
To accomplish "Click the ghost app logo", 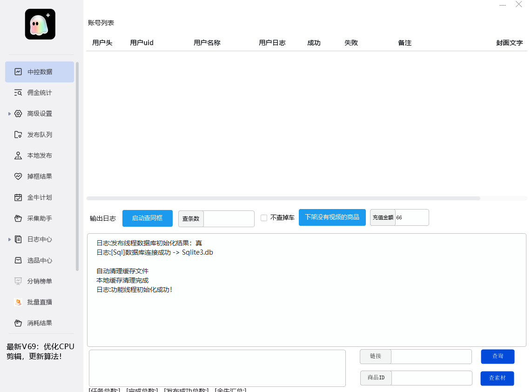I will click(x=40, y=24).
